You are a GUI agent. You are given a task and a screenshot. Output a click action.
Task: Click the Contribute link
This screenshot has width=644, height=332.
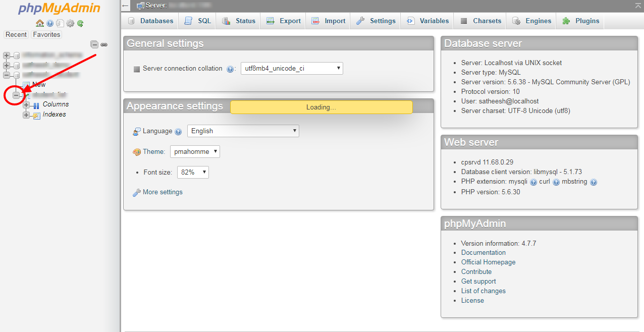pyautogui.click(x=476, y=272)
